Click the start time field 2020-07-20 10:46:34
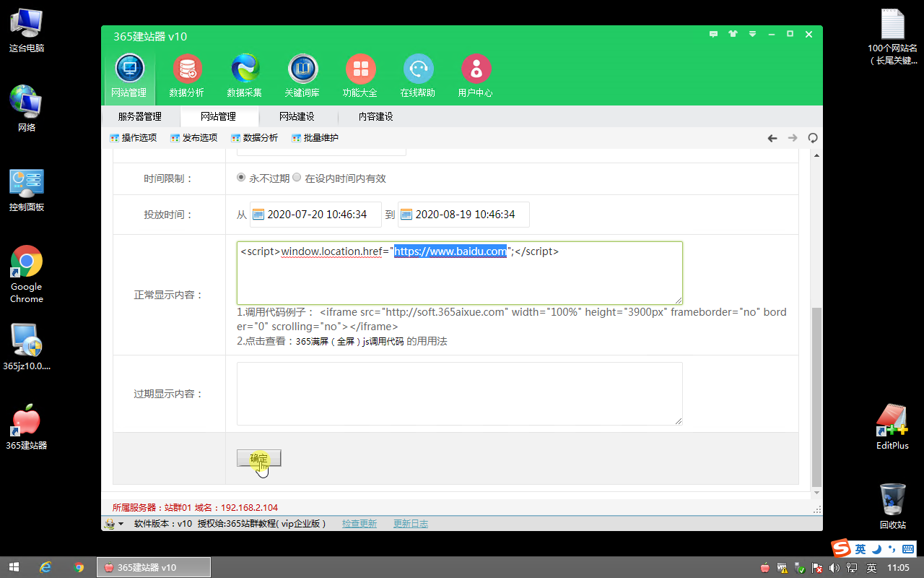 click(316, 215)
